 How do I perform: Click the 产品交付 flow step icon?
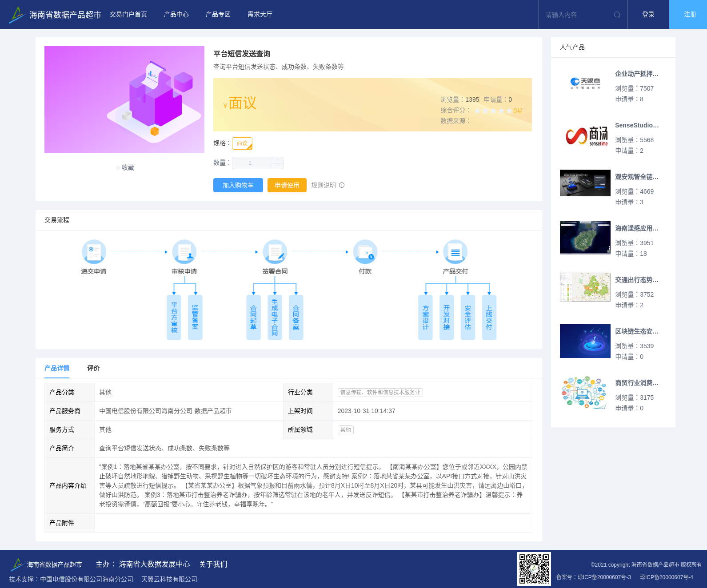pos(455,252)
